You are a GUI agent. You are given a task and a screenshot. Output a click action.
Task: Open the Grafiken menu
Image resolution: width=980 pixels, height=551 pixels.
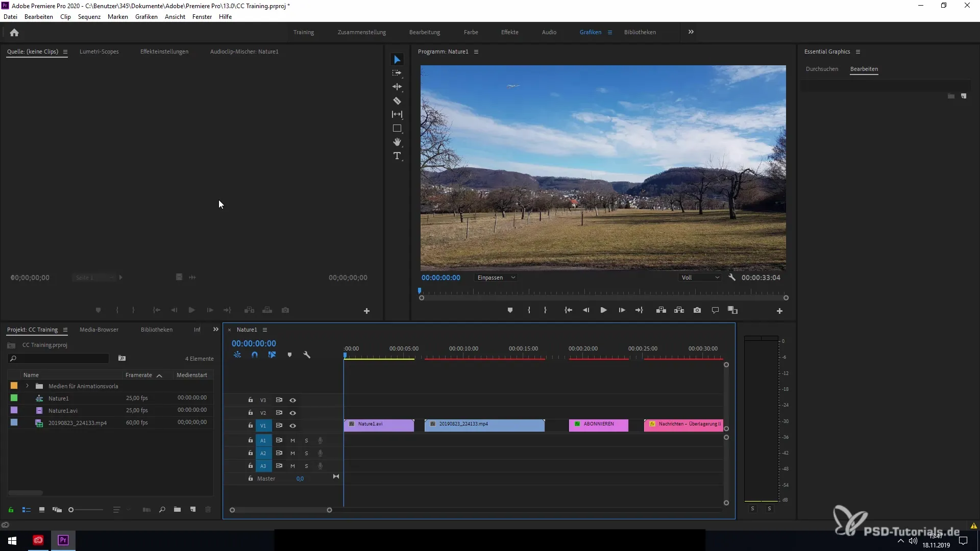(x=146, y=17)
